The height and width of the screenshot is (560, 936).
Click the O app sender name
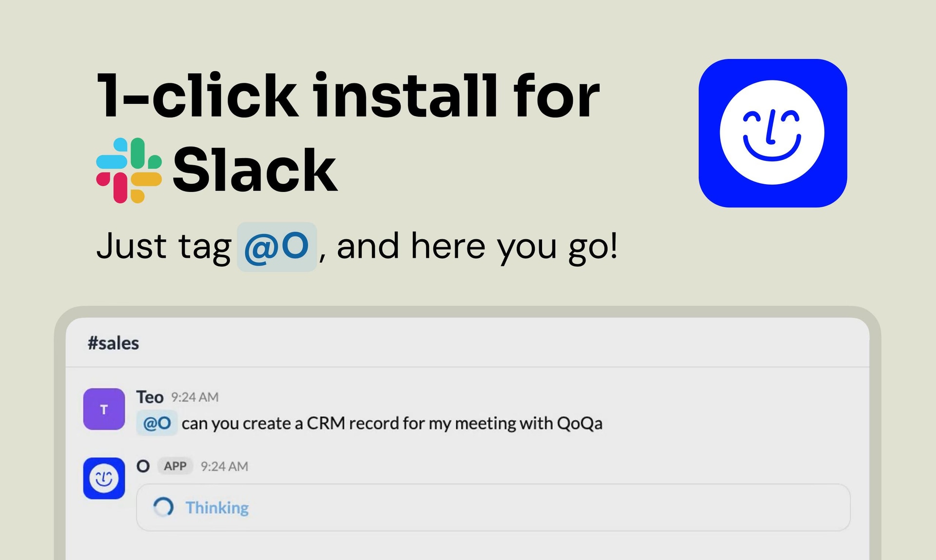pos(143,466)
